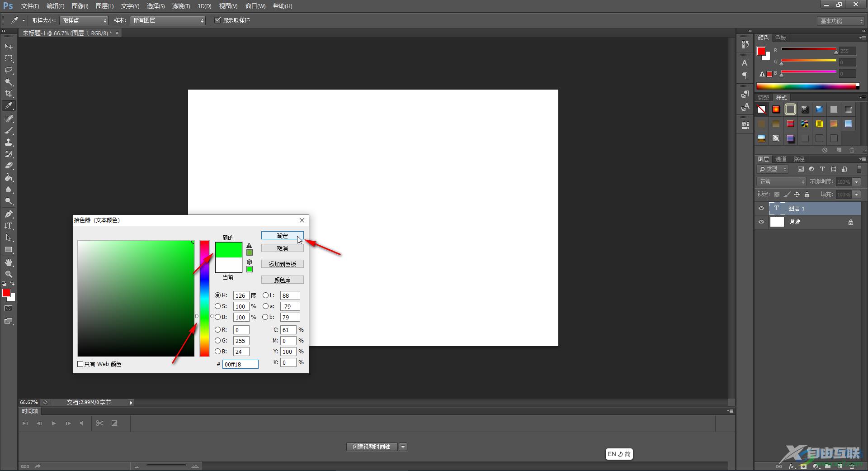Select the Blur tool
This screenshot has width=868, height=471.
pos(9,190)
